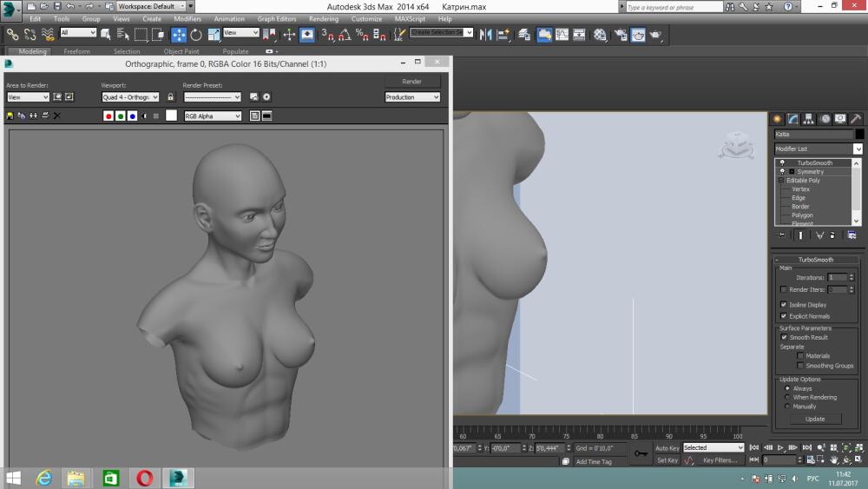Toggle TurboSmooth modifier lightbulb visibility
The image size is (868, 489).
click(x=782, y=162)
